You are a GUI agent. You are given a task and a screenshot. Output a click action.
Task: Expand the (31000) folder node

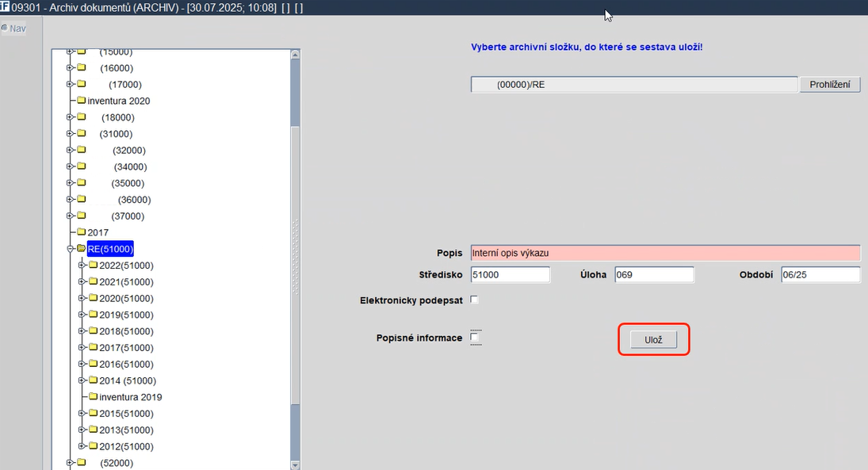70,133
